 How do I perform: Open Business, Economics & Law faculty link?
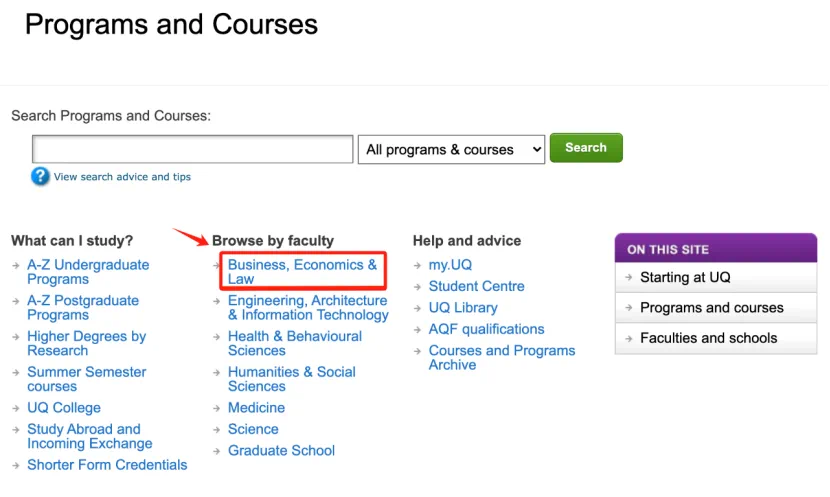tap(302, 272)
